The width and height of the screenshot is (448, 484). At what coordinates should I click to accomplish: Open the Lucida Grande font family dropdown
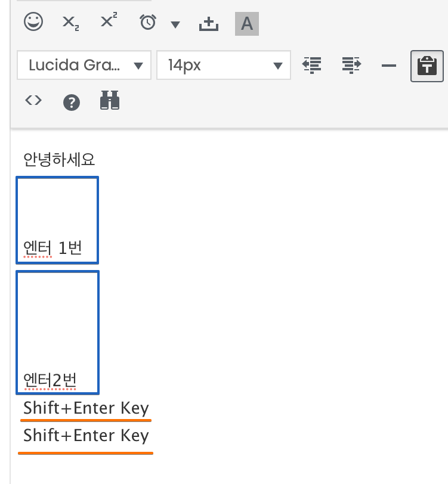tap(84, 65)
